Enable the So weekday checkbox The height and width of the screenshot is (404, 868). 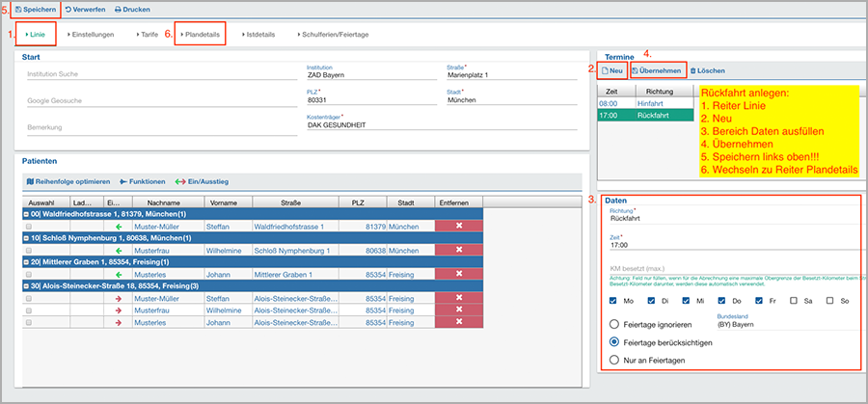click(829, 301)
